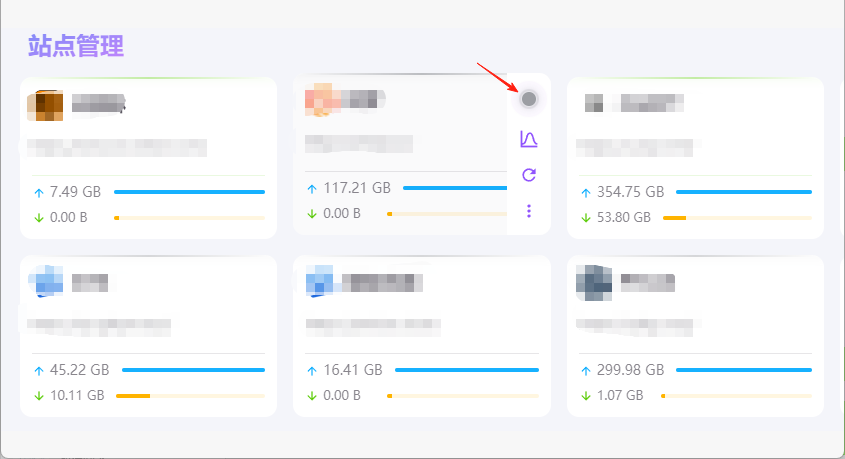Click the site logo on the 7.49 GB card

tap(45, 105)
